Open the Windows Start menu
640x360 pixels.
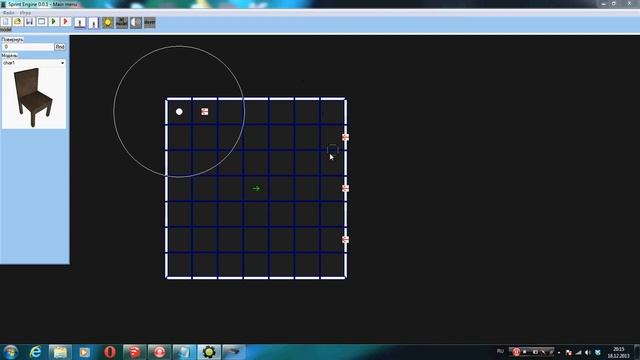pos(10,352)
